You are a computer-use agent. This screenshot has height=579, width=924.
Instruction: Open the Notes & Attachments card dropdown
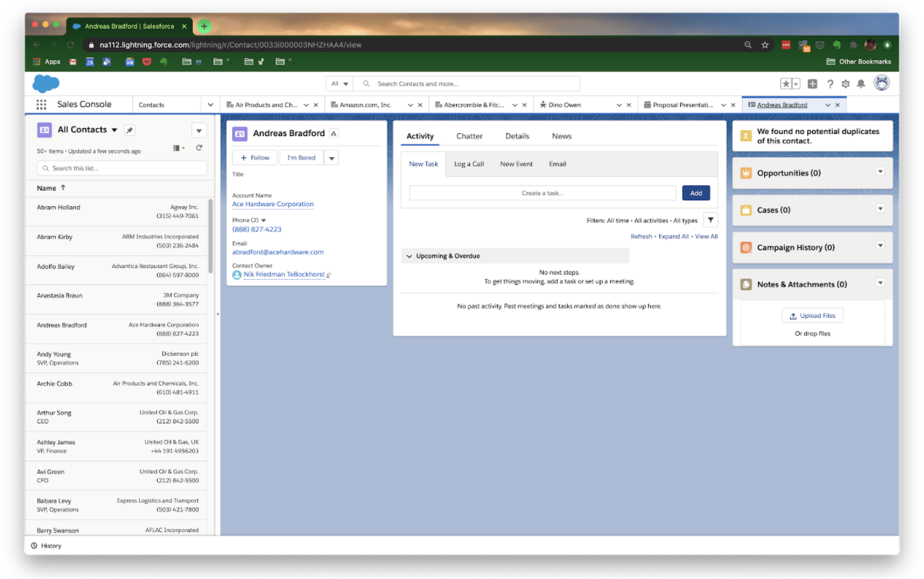pyautogui.click(x=880, y=283)
